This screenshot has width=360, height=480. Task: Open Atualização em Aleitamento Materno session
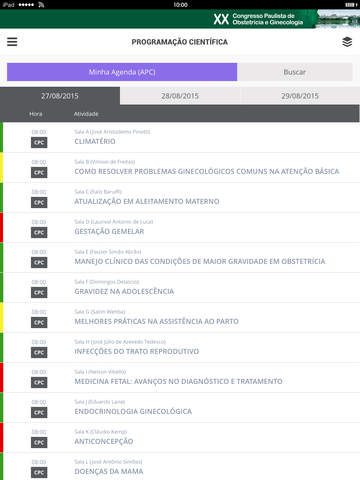180,198
